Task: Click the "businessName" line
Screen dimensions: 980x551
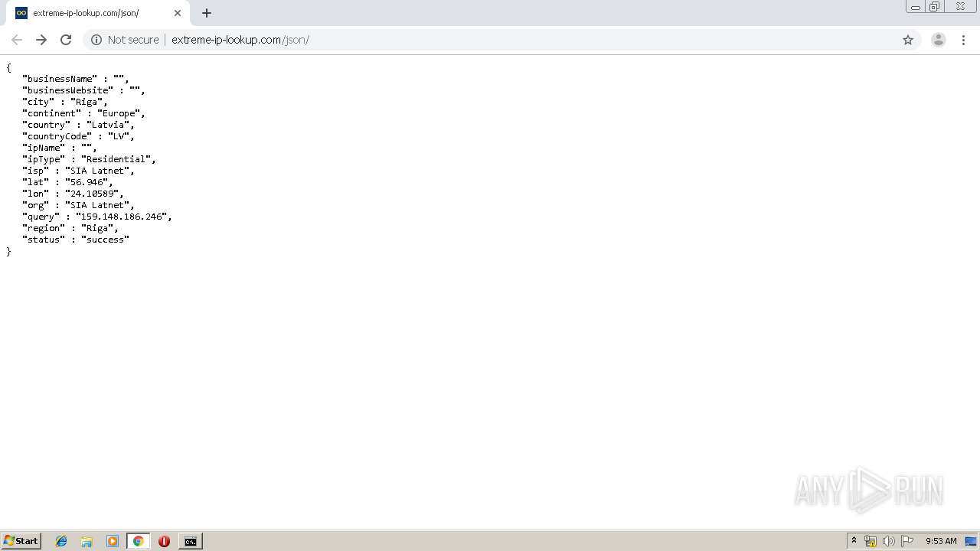Action: (76, 79)
